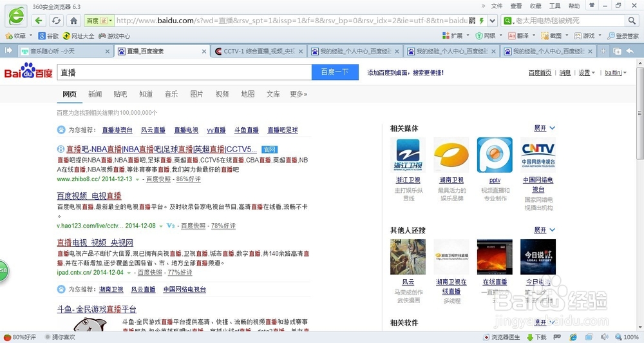Click the address bar search magnifier icon
The width and height of the screenshot is (644, 343).
point(632,21)
